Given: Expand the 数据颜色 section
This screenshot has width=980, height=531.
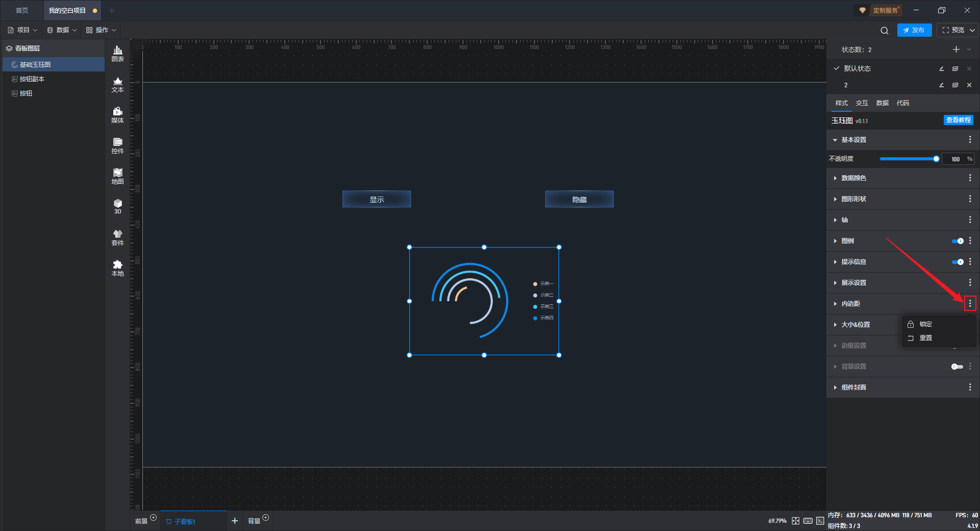Looking at the screenshot, I should (835, 178).
